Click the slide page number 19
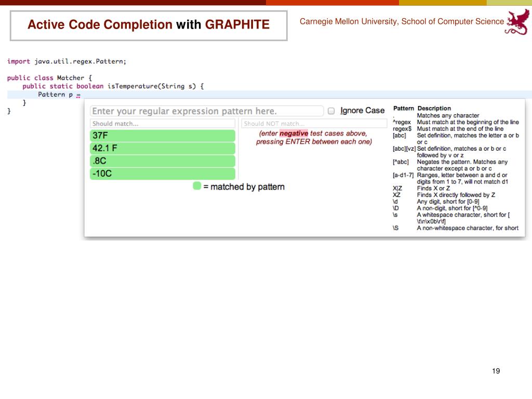 point(496,371)
